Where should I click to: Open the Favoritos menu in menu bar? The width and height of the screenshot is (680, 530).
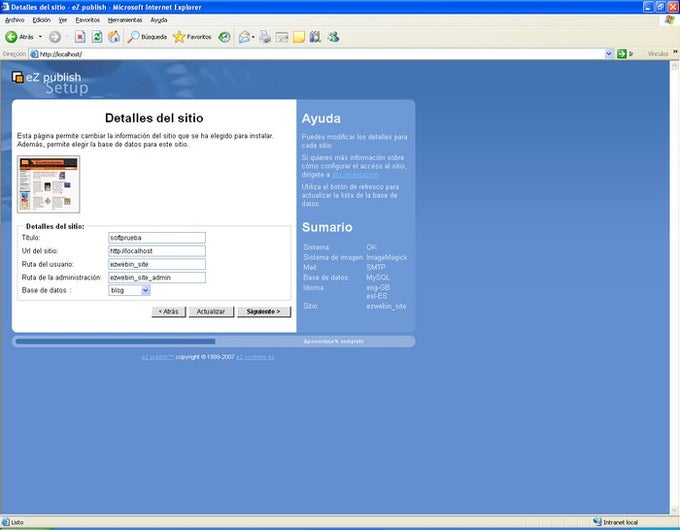tap(87, 20)
